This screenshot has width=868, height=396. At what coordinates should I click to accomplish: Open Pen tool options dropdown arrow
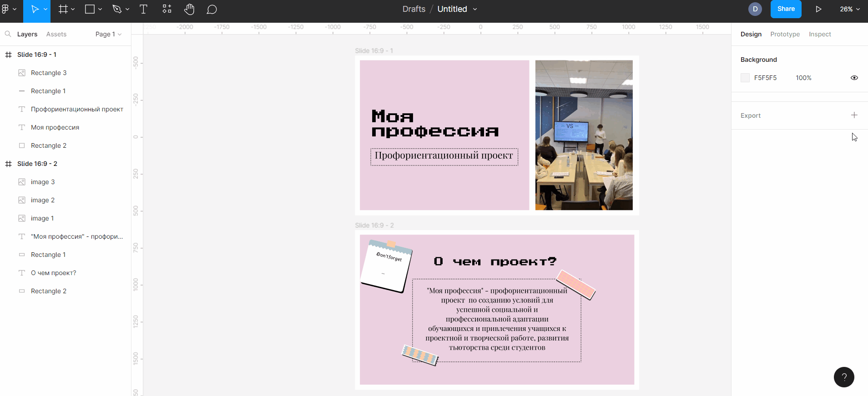[127, 9]
